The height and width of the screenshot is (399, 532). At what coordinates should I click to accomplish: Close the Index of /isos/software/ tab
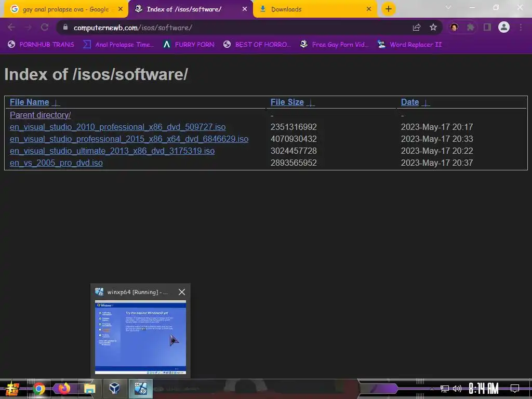245,9
